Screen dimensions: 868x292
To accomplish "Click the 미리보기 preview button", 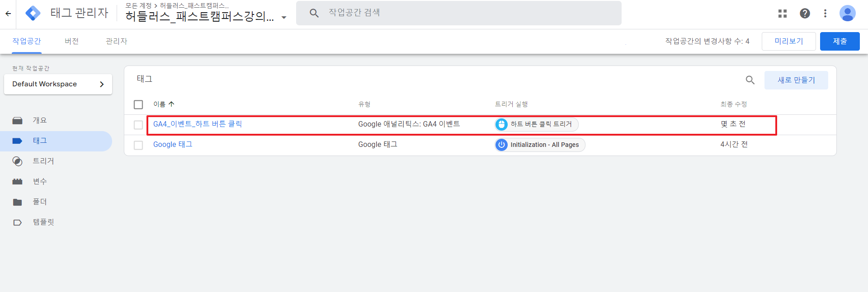I will [789, 41].
